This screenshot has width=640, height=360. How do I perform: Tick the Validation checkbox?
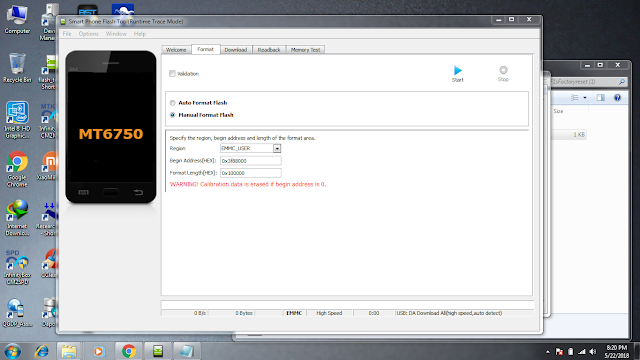tap(172, 73)
